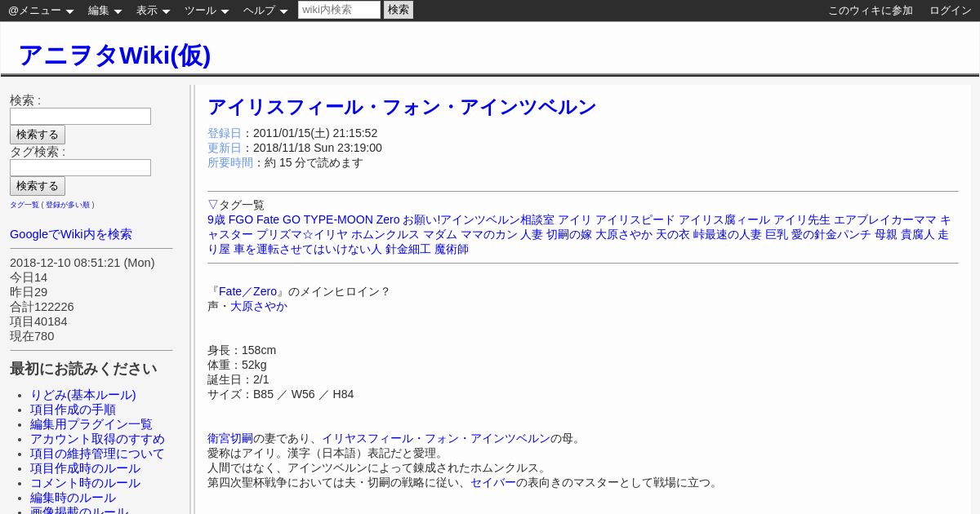This screenshot has width=980, height=514.
Task: Click the 登録日 label link
Action: click(225, 133)
